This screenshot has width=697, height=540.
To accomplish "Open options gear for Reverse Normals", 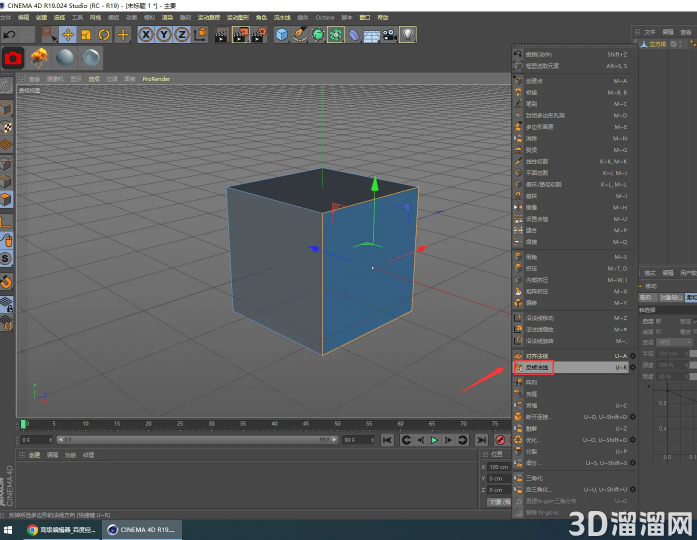I will click(633, 368).
